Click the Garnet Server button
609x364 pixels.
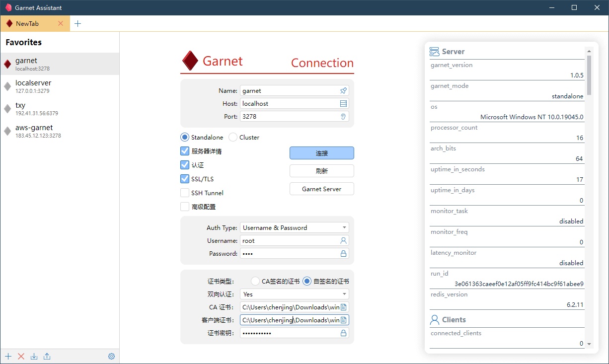pos(321,189)
